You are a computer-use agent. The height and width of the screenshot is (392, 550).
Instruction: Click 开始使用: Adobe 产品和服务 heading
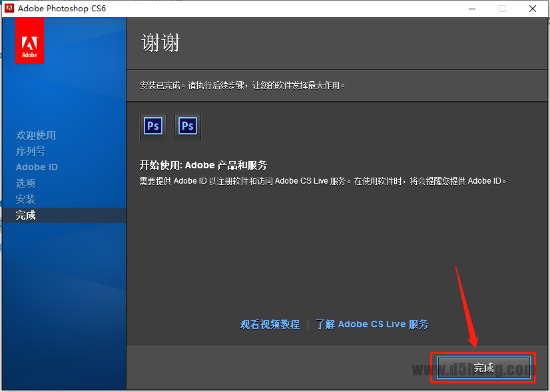coord(204,165)
